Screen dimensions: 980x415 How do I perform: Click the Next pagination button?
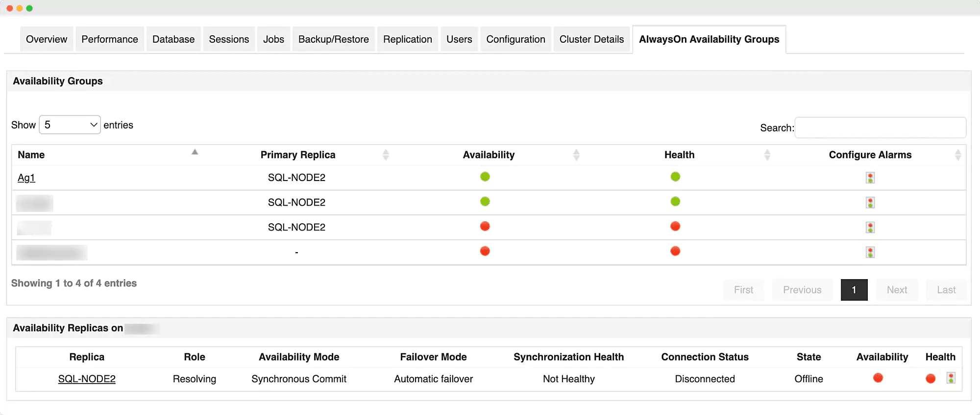897,290
